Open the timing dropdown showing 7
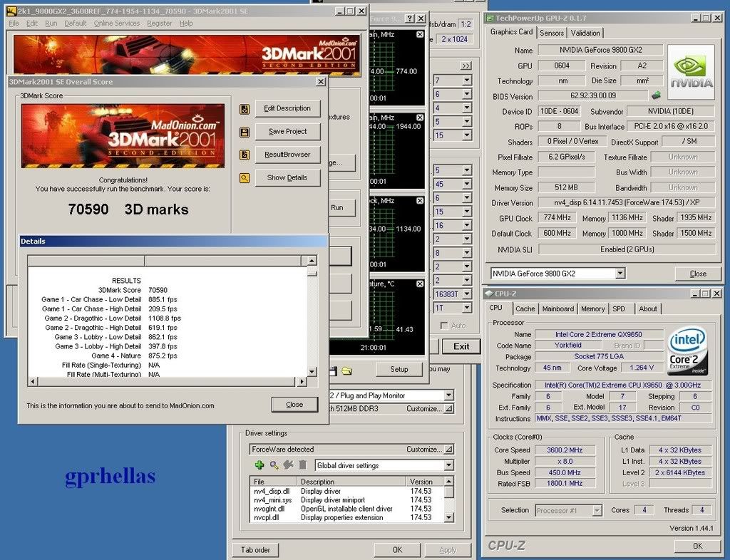The image size is (730, 560). click(x=466, y=81)
